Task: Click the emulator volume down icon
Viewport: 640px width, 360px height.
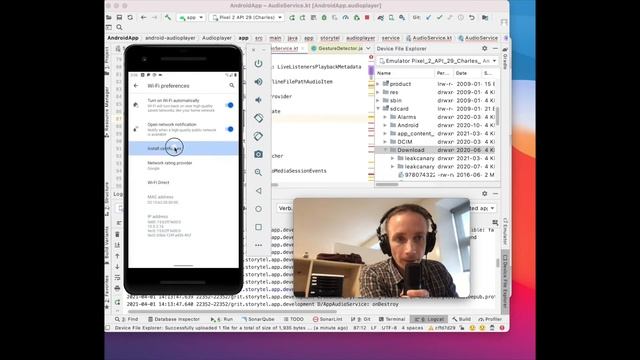Action: coord(258,100)
